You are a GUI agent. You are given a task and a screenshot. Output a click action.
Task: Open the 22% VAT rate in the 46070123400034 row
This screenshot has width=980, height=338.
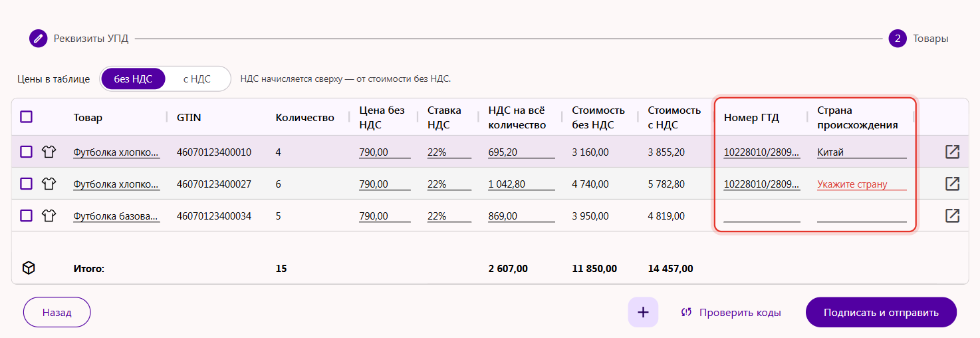[x=449, y=216]
